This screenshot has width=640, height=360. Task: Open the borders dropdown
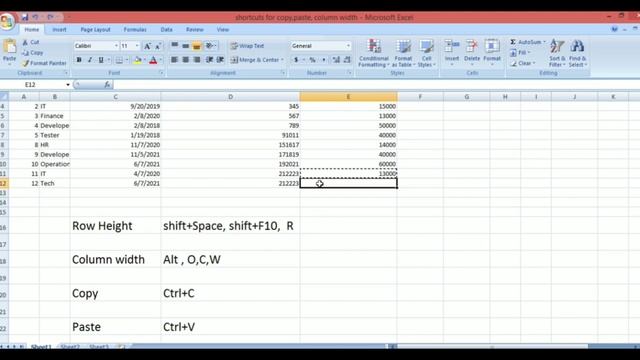pos(127,60)
